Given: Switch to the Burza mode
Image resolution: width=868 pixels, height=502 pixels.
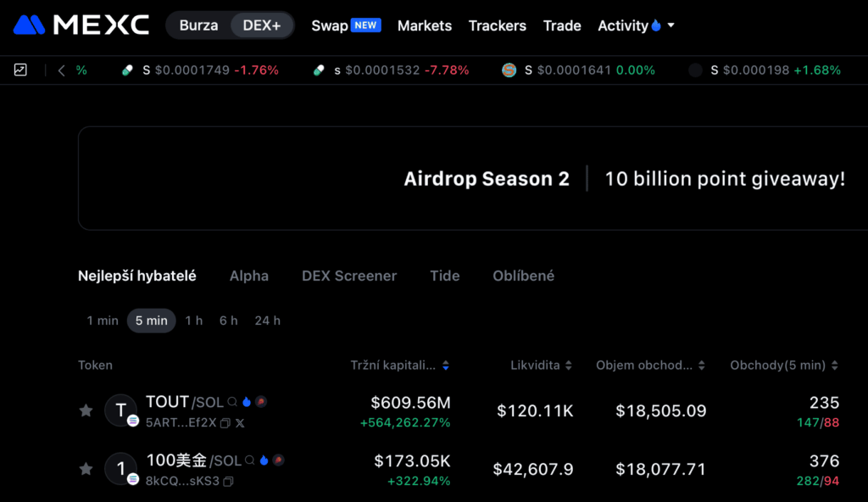Looking at the screenshot, I should click(x=198, y=25).
